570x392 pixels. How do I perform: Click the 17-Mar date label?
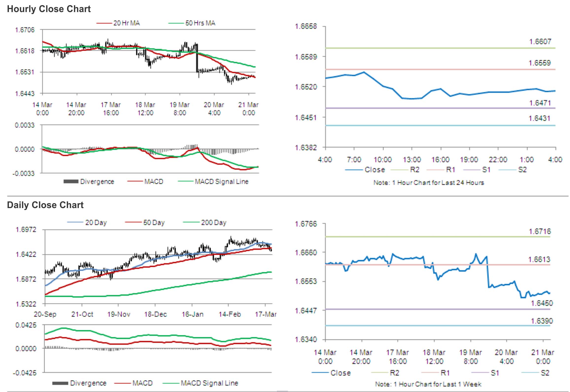pos(266,314)
